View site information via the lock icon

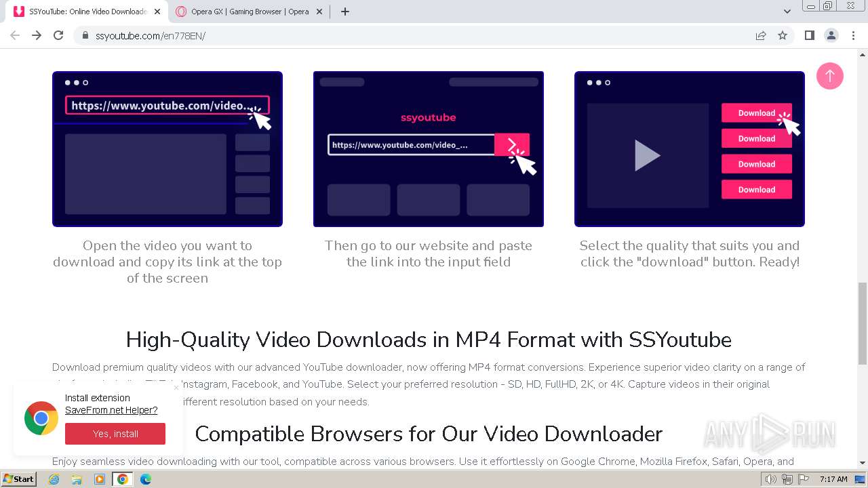point(85,35)
